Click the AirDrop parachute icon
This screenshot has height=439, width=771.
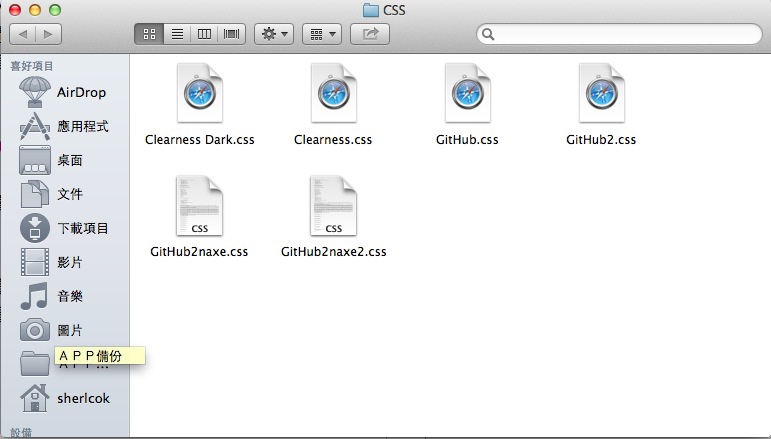click(34, 92)
